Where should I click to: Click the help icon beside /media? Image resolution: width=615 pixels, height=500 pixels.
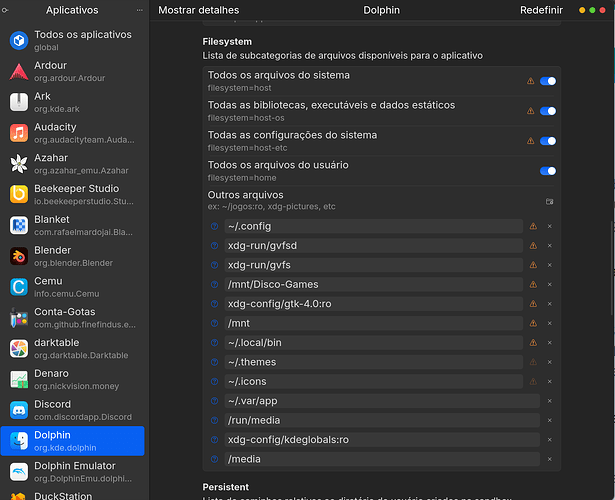tap(215, 459)
